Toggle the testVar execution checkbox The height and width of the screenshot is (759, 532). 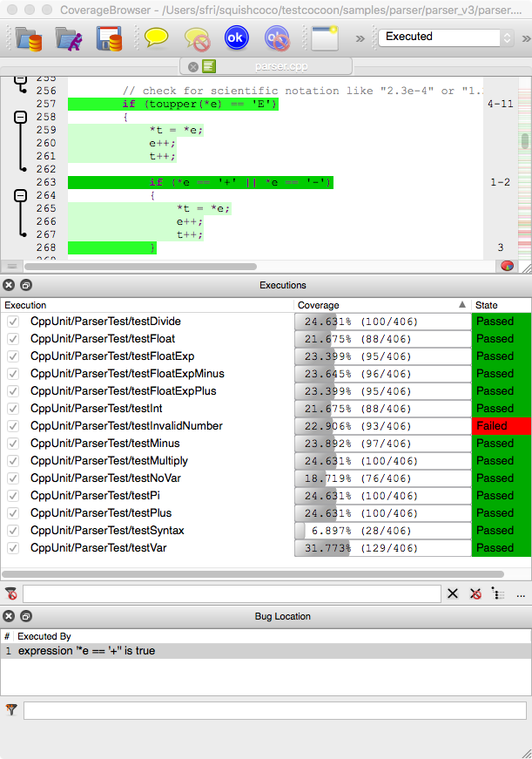click(x=13, y=548)
